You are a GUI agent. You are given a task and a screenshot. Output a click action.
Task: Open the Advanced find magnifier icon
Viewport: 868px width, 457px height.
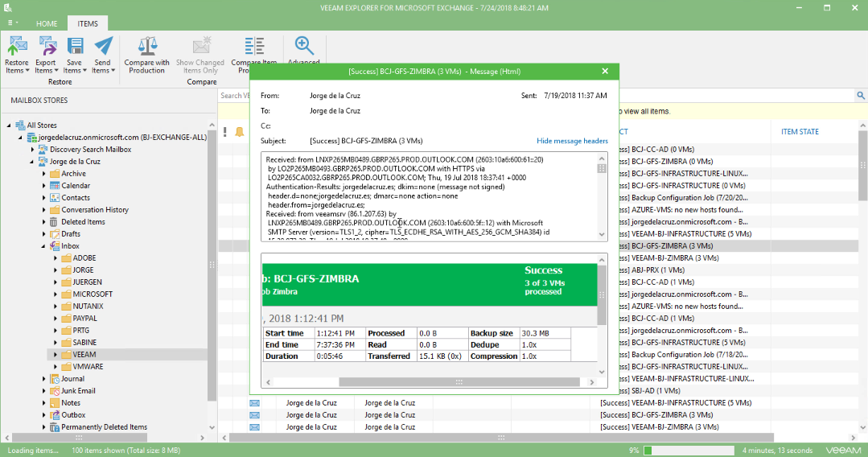click(x=304, y=46)
